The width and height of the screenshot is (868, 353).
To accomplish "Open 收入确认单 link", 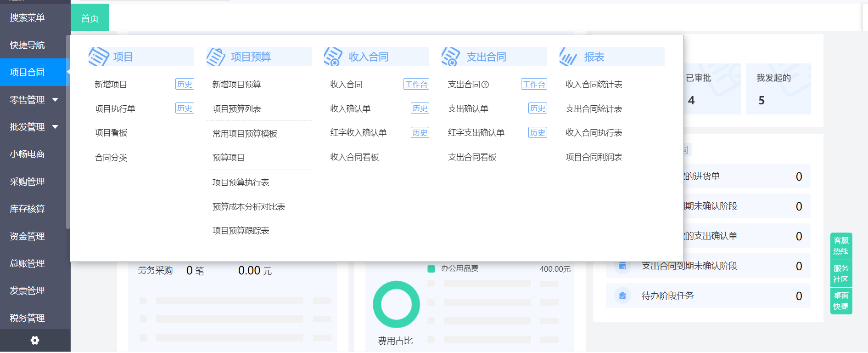I will click(350, 109).
